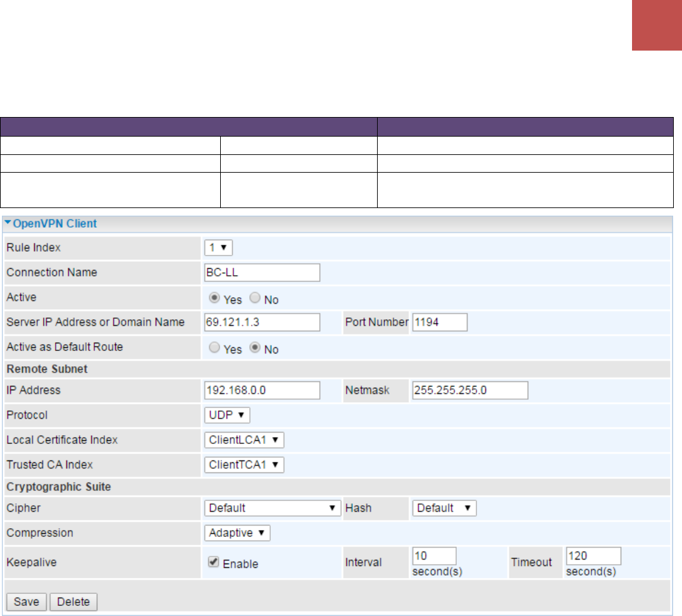The height and width of the screenshot is (616, 682).
Task: Focus the Server IP Address field
Action: (263, 322)
